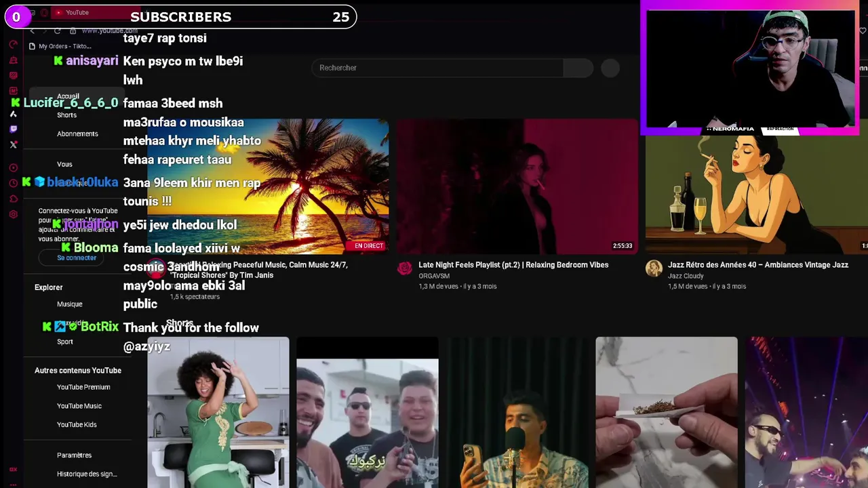Open the Jazz Rétro des Années 40 title
This screenshot has height=488, width=868.
click(758, 265)
